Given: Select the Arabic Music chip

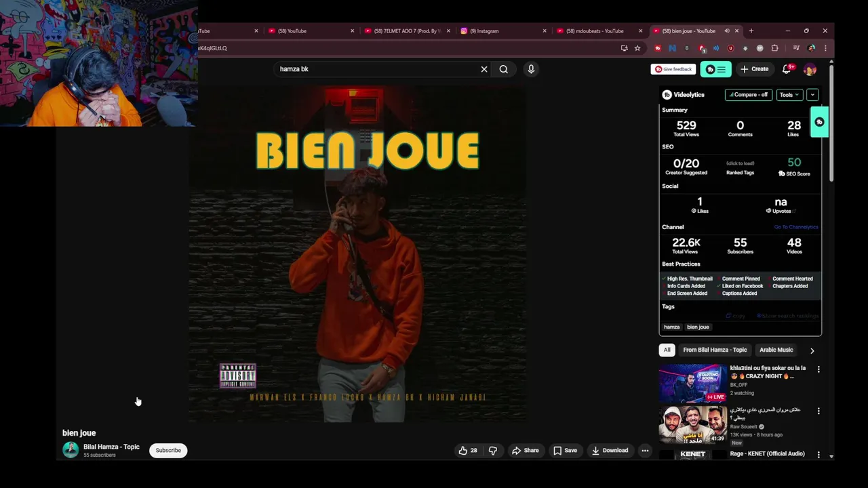Looking at the screenshot, I should [776, 350].
